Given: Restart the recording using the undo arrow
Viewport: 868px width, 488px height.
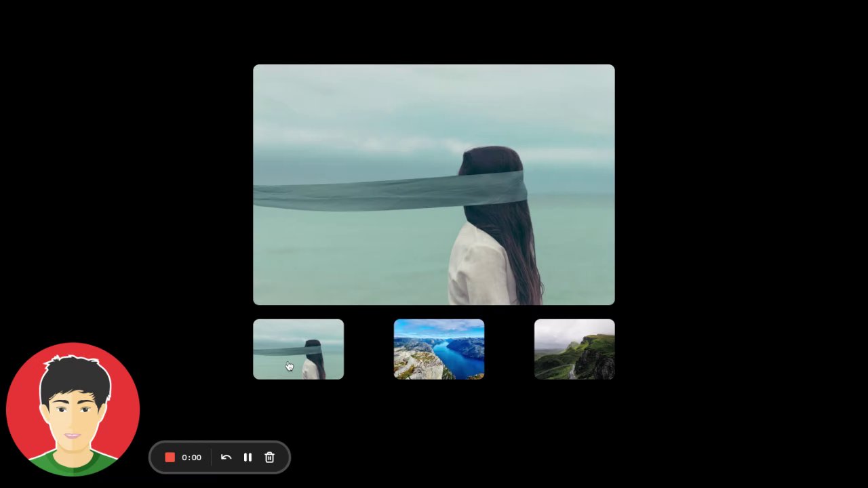Looking at the screenshot, I should pos(226,457).
